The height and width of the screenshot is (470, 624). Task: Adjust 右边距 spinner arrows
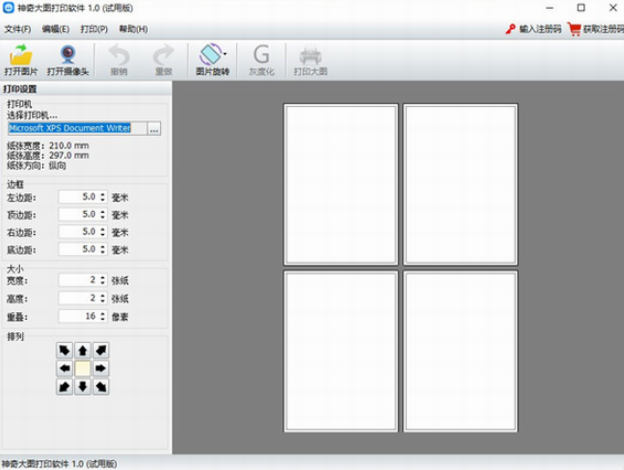[103, 232]
